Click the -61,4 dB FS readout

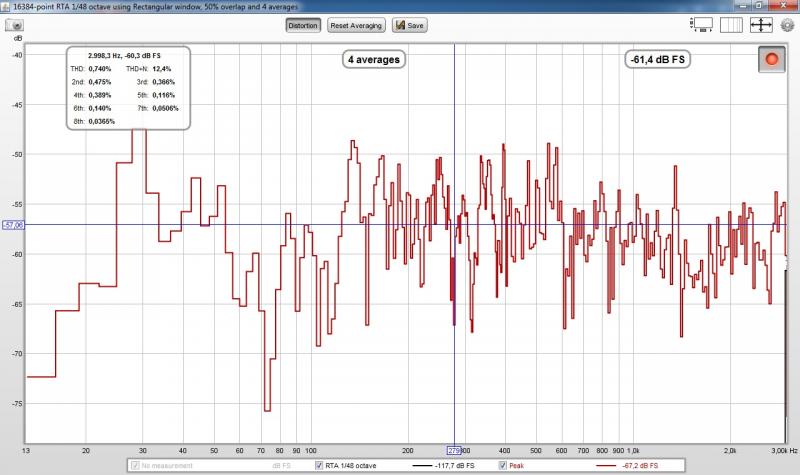(658, 60)
